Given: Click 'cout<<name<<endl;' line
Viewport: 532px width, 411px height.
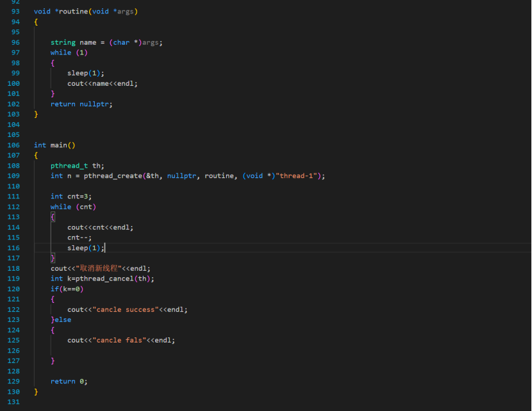Looking at the screenshot, I should [103, 83].
